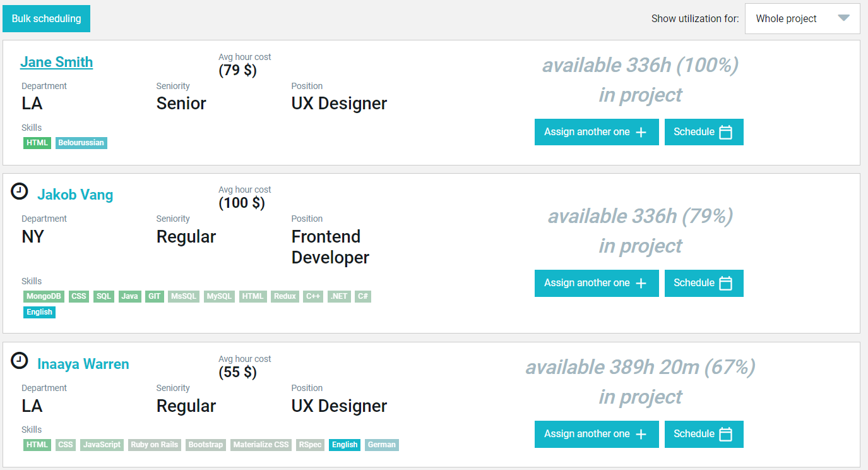This screenshot has height=470, width=868.
Task: Open the Whole project utilization dropdown
Action: pyautogui.click(x=802, y=19)
